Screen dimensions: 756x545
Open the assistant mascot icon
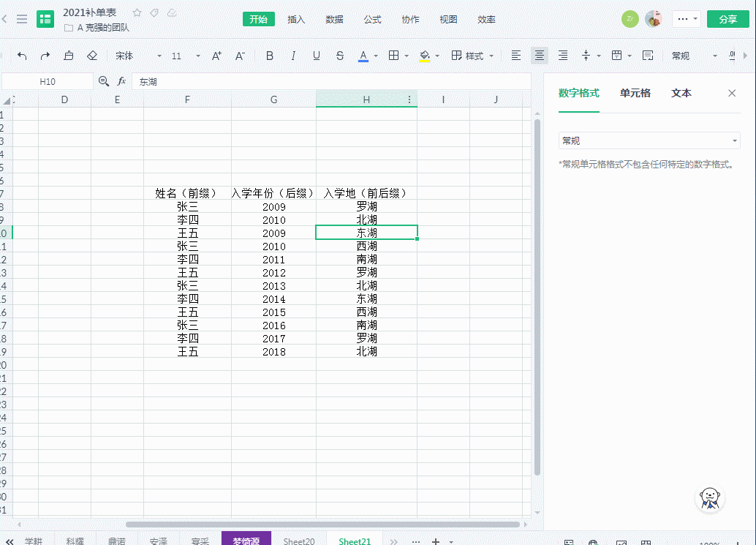pos(710,499)
